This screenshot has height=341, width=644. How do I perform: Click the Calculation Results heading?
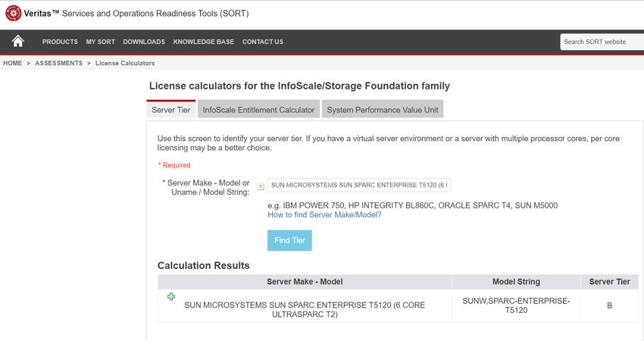pos(203,265)
